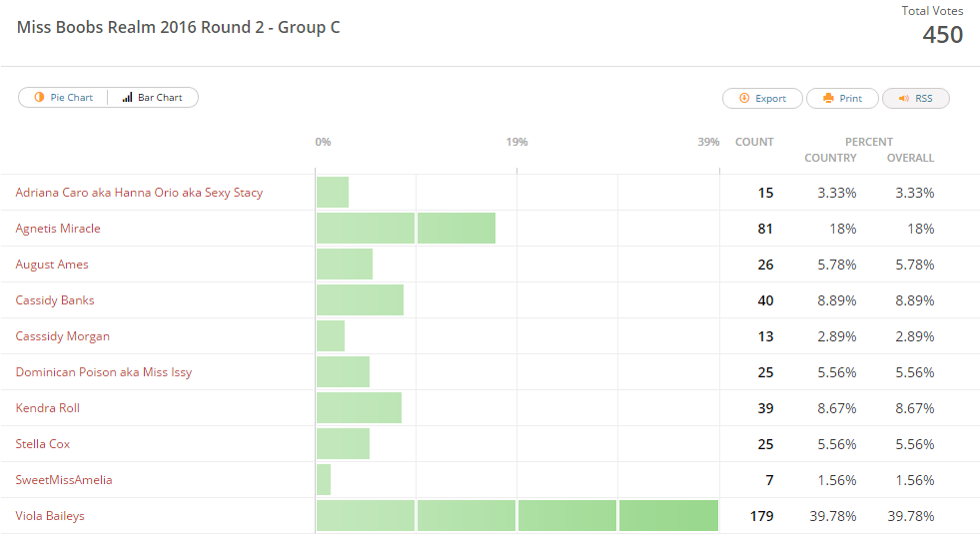The height and width of the screenshot is (546, 980).
Task: Click the pie chart icon
Action: pyautogui.click(x=39, y=98)
